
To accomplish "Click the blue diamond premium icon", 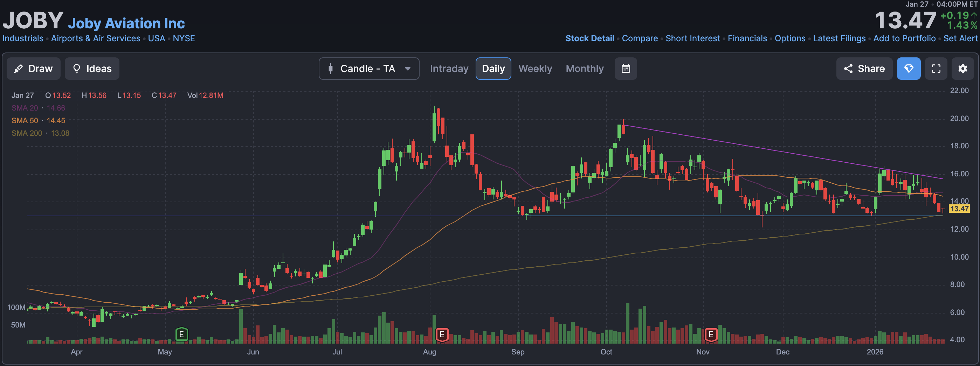I will (909, 69).
